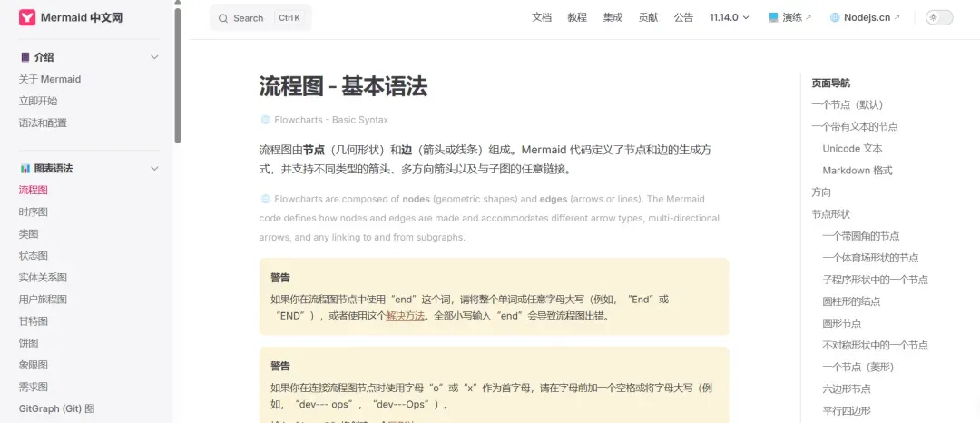Jump to 平行四边形 in page nav
980x423 pixels.
pyautogui.click(x=847, y=411)
